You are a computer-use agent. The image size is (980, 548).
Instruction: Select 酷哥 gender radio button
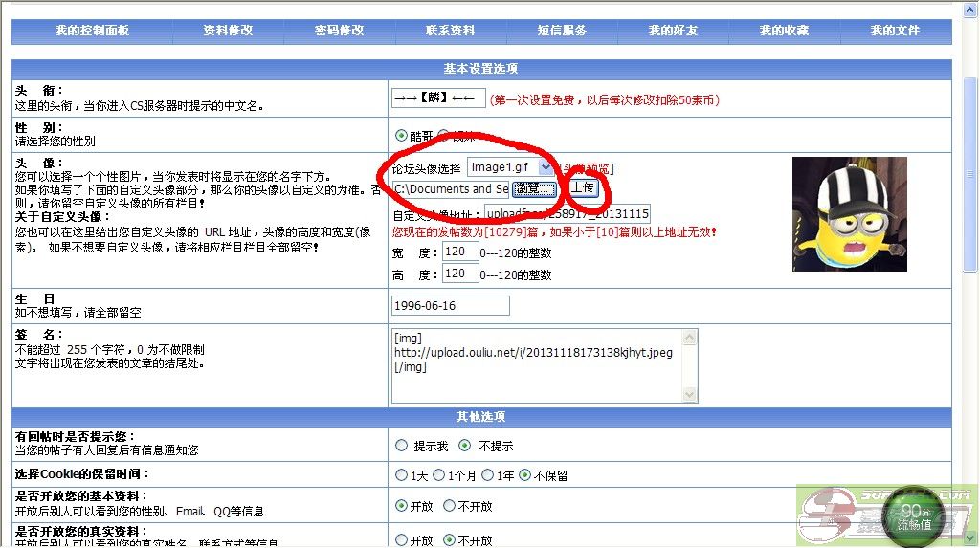pyautogui.click(x=402, y=136)
